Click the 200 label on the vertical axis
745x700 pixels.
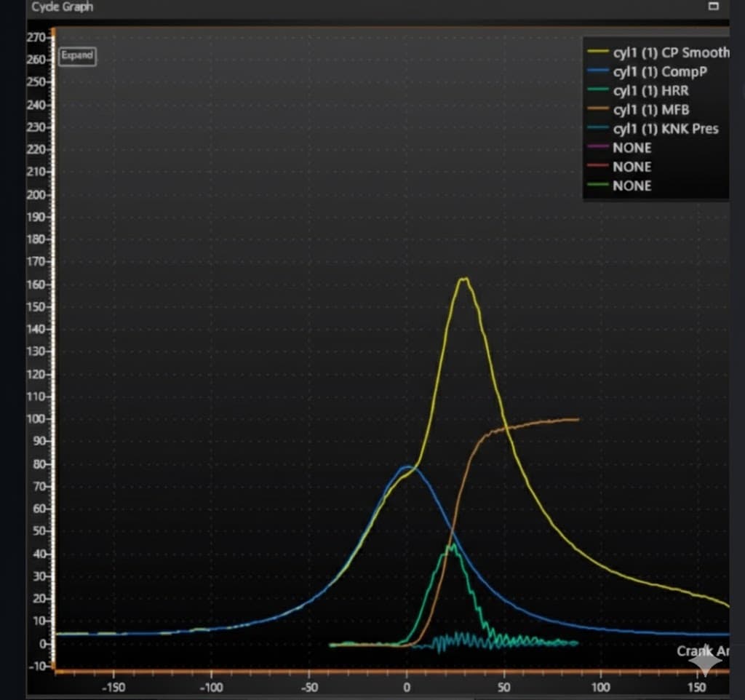(x=36, y=195)
